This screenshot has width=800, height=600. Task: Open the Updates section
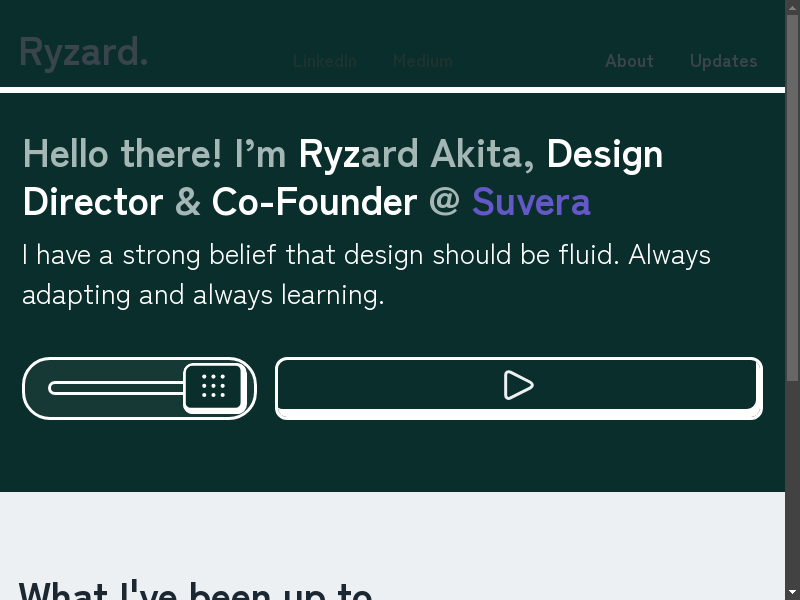pos(723,61)
